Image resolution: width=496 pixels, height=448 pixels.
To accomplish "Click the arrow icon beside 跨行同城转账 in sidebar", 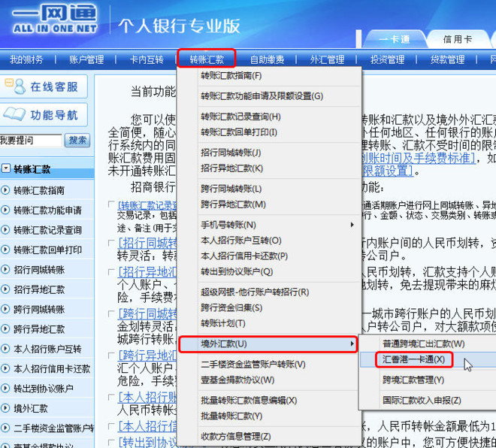I will [5, 309].
